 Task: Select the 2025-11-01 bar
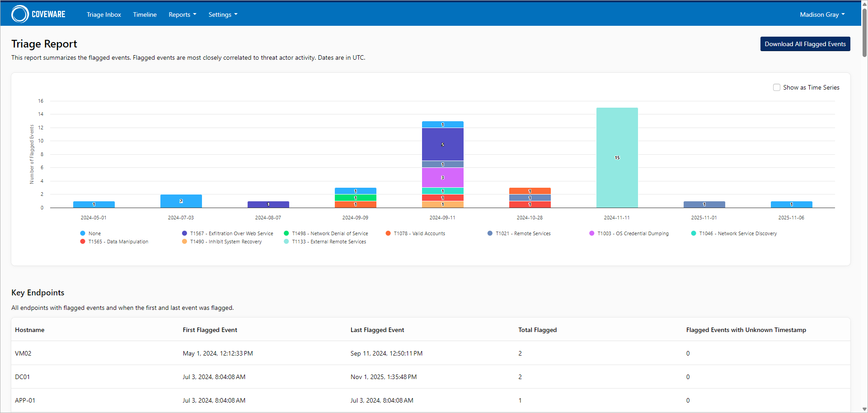[704, 204]
